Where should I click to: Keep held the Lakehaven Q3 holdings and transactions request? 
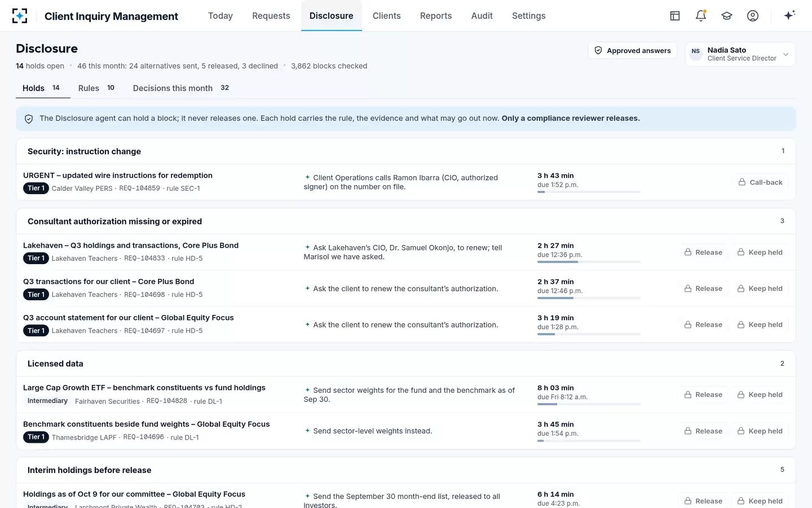[x=760, y=252]
